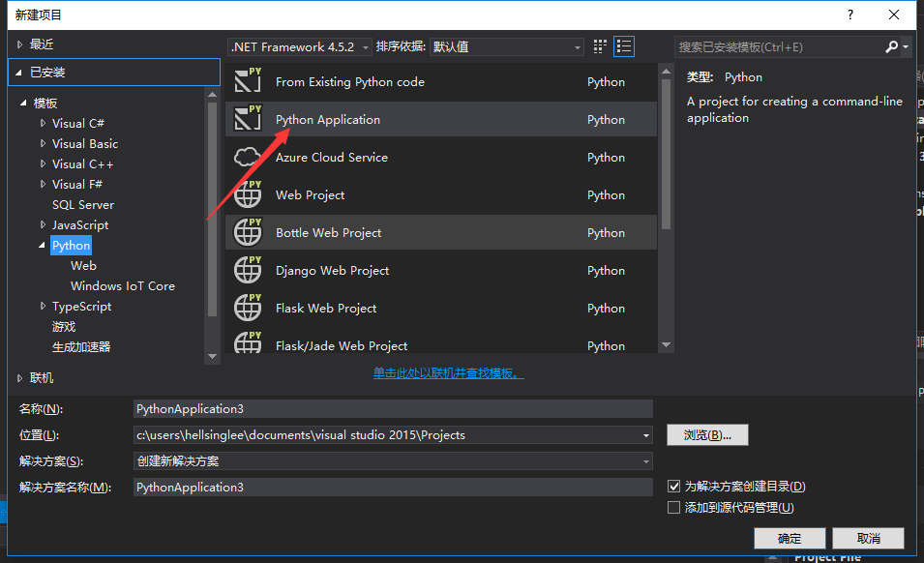This screenshot has height=563, width=924.
Task: Click the Django Web Project globe icon
Action: click(248, 269)
